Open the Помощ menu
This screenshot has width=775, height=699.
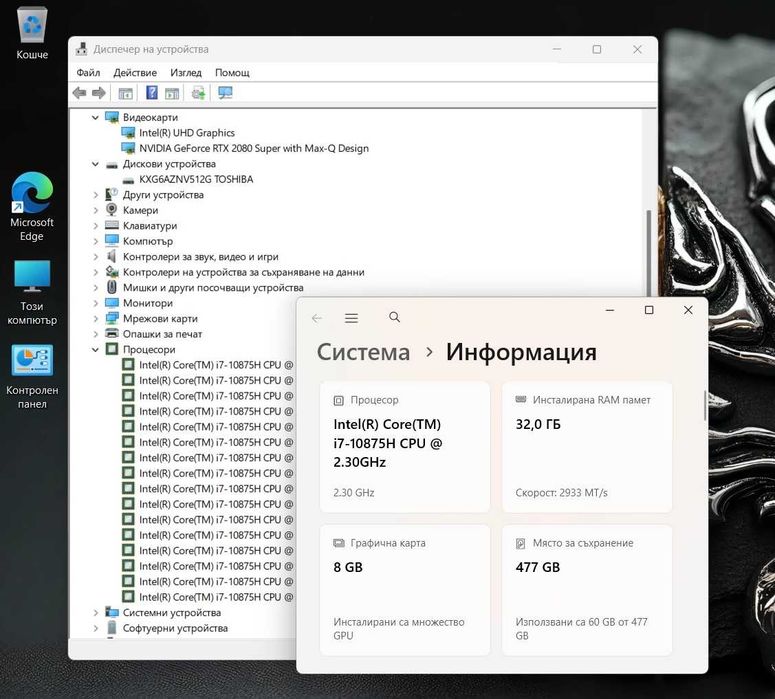(x=232, y=73)
